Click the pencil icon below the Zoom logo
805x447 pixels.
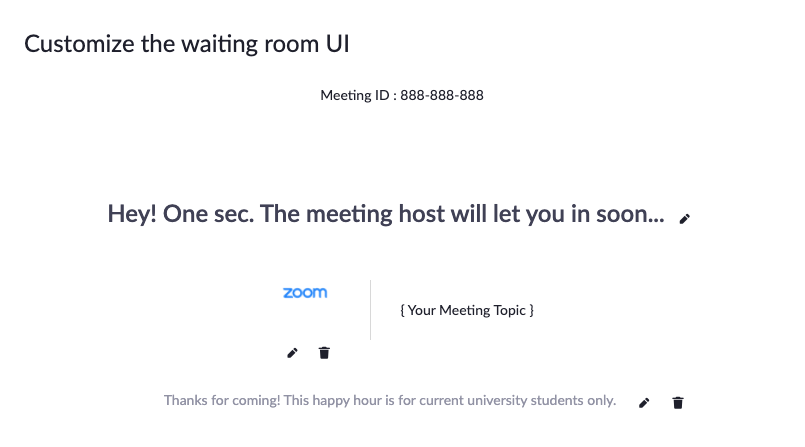tap(292, 353)
